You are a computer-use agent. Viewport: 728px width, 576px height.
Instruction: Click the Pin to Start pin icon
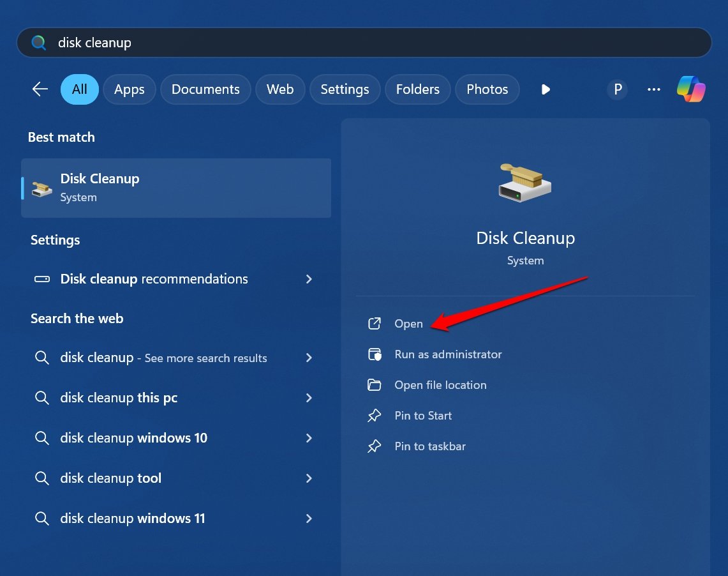375,415
